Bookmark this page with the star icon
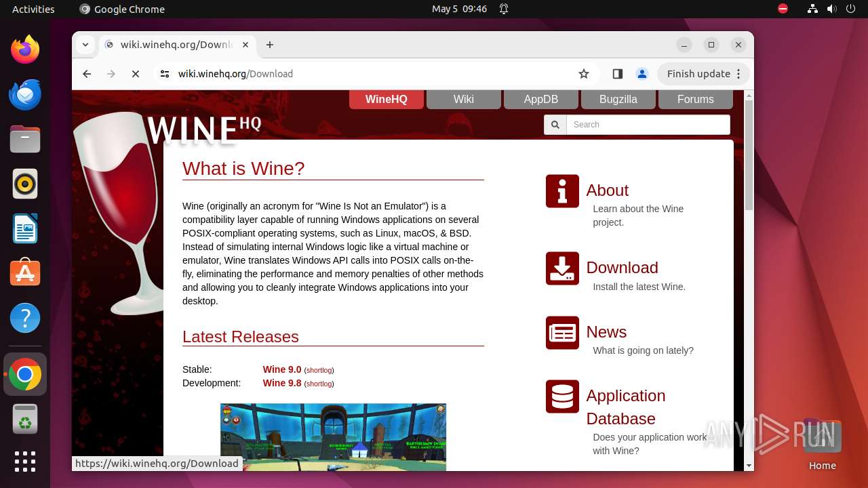Viewport: 868px width, 488px height. click(584, 74)
